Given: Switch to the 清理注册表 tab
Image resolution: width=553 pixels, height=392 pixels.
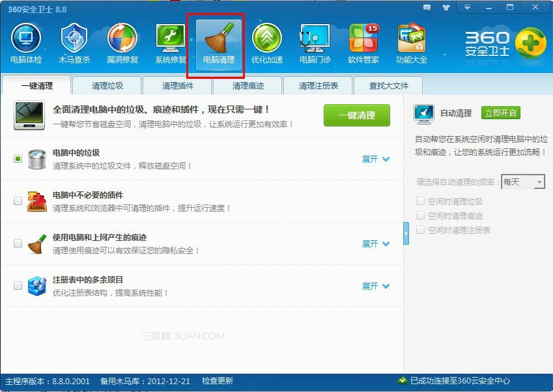Looking at the screenshot, I should 319,86.
